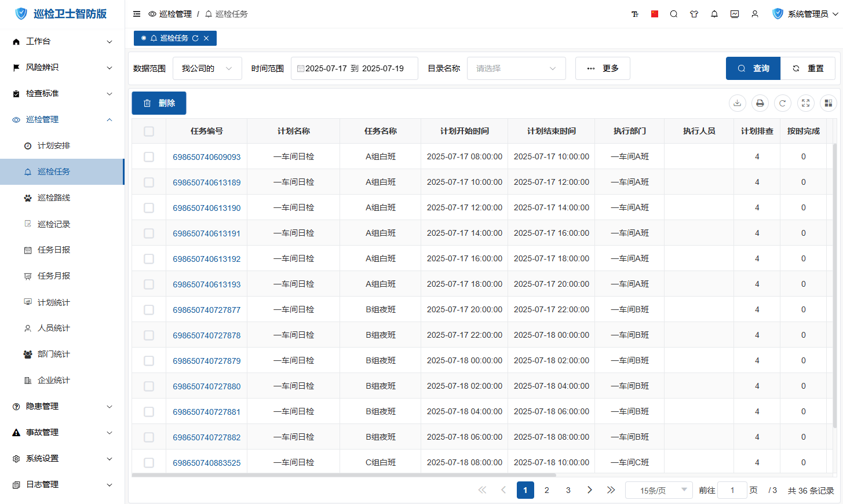Click the horizontal scrollbar below the table

(344, 475)
